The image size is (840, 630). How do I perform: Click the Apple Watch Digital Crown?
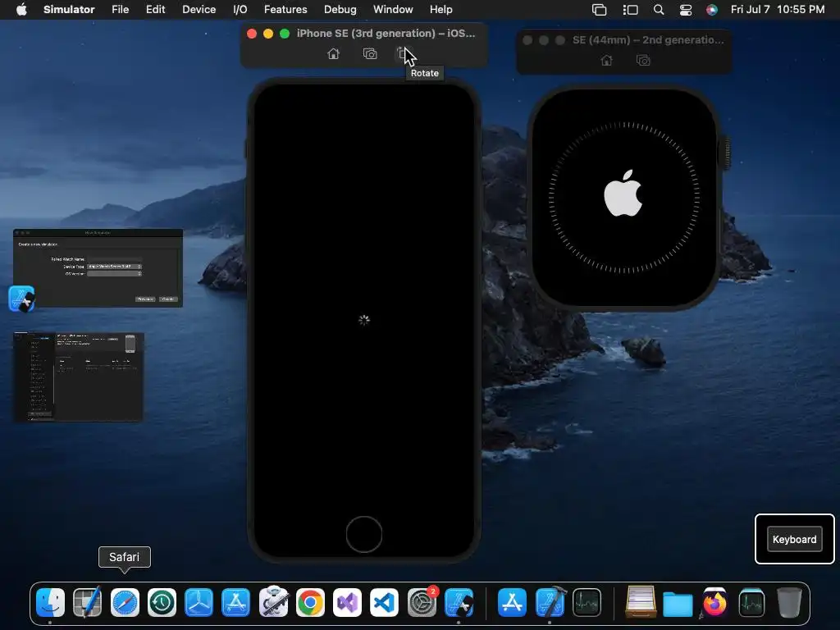[727, 153]
